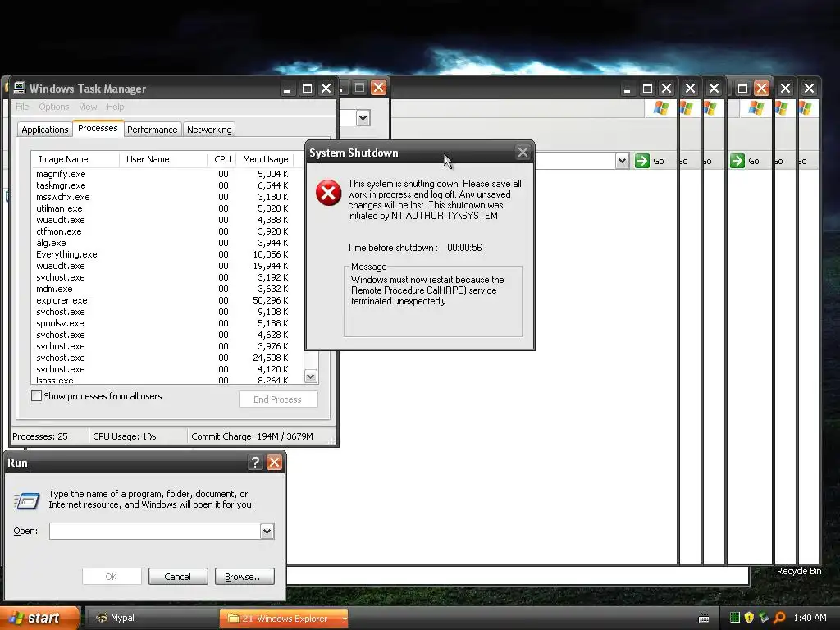Click the question mark help icon in Run
This screenshot has width=840, height=630.
coord(255,463)
